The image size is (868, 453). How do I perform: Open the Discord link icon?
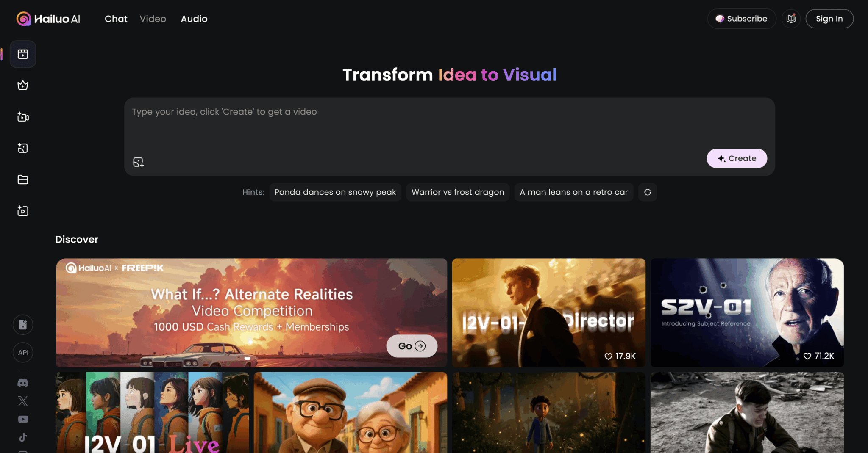(x=23, y=383)
